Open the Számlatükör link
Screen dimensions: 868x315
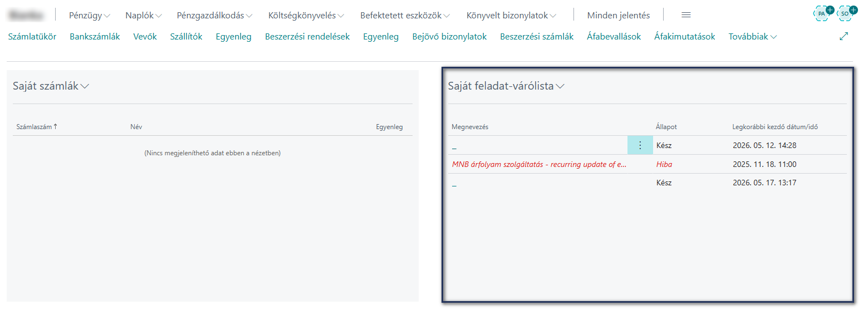[x=32, y=37]
